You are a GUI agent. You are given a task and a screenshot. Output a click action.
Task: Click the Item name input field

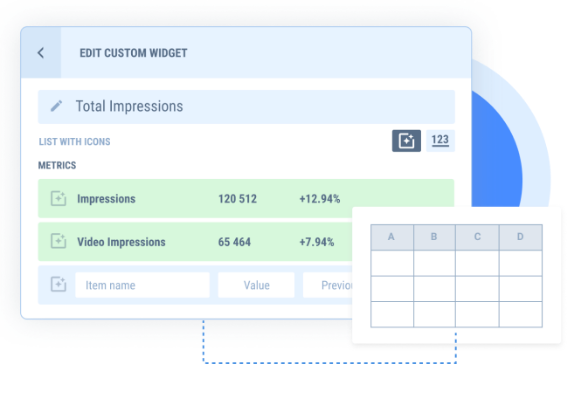coord(142,285)
